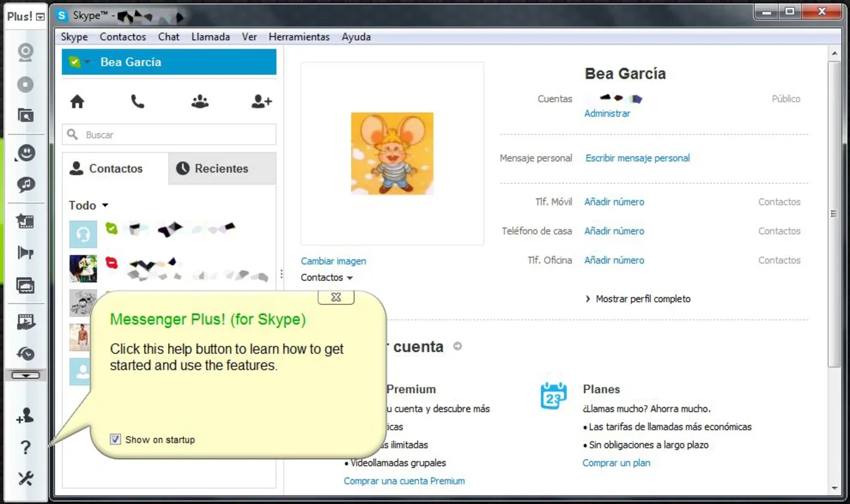Click the Comprar un plan link
The width and height of the screenshot is (850, 504).
click(x=616, y=462)
